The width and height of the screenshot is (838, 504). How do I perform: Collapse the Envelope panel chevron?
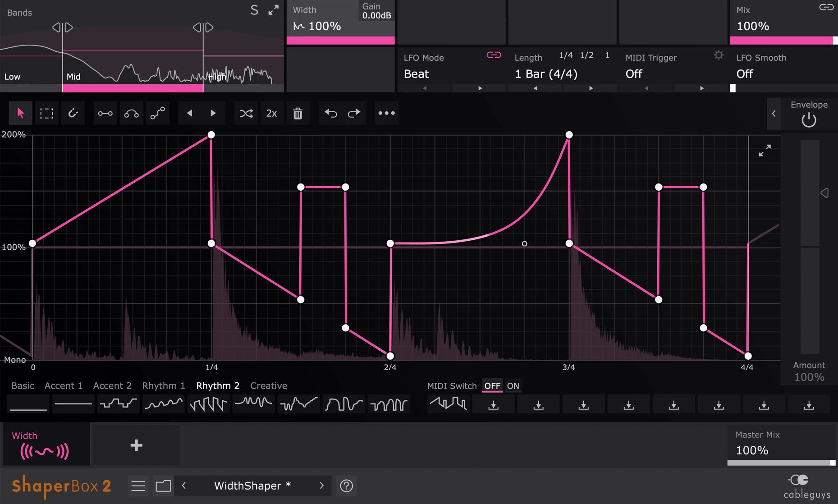pyautogui.click(x=774, y=114)
